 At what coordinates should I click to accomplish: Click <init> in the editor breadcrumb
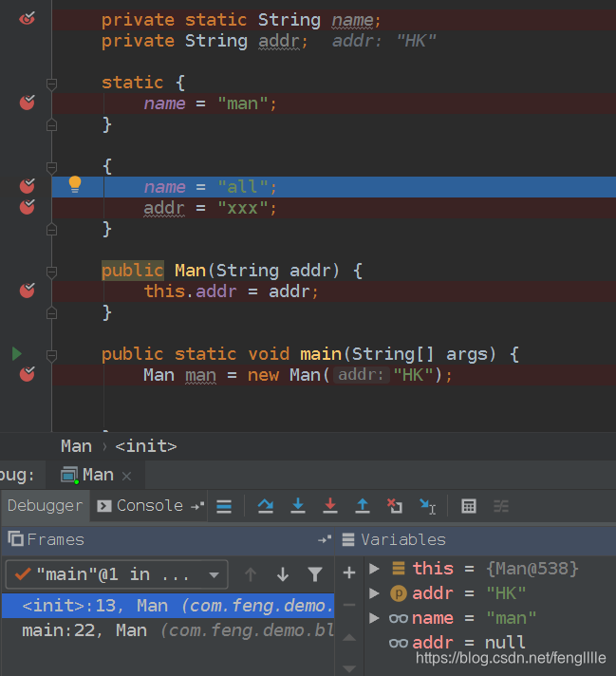[146, 446]
